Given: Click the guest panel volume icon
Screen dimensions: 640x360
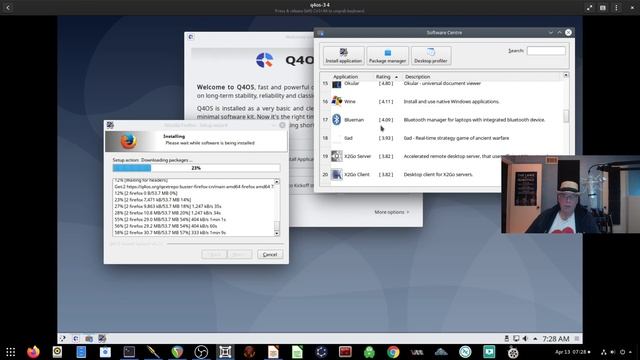Looking at the screenshot, I should click(525, 339).
